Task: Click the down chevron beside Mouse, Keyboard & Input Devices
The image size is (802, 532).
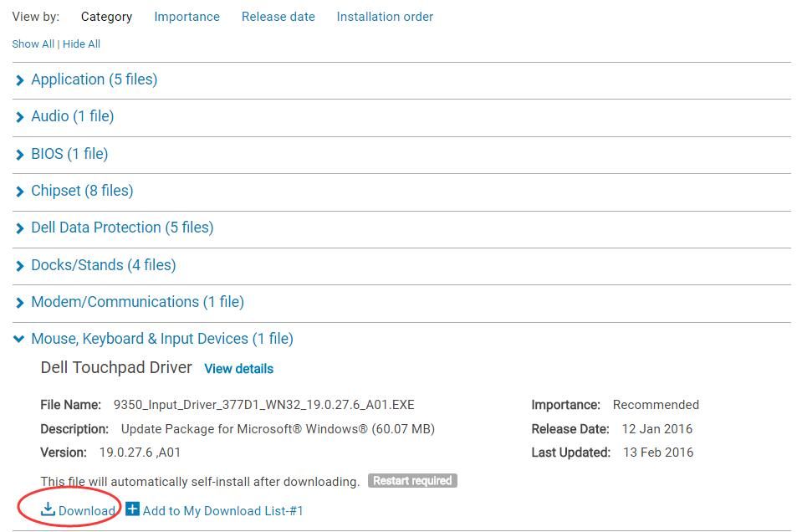Action: (19, 339)
